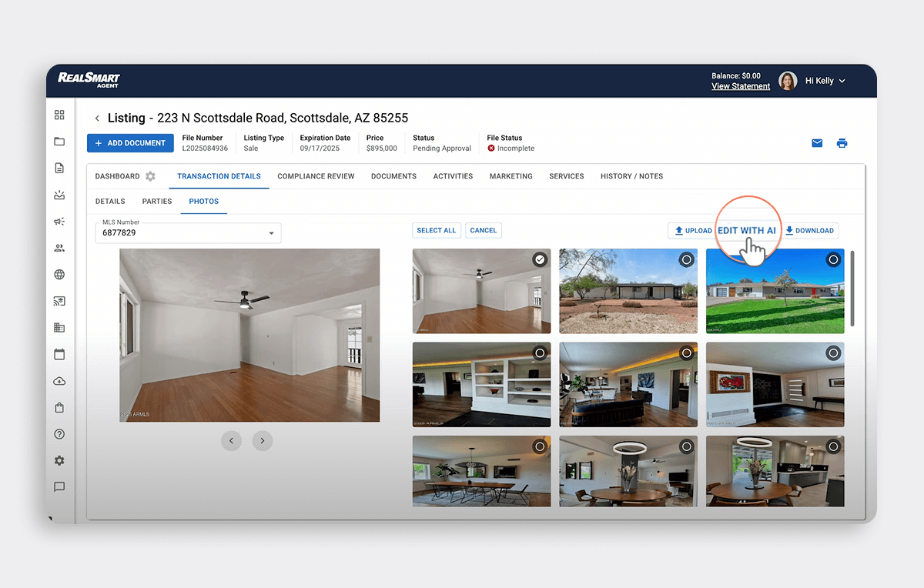Click the Pending Approval status text
The image size is (924, 588).
click(442, 149)
